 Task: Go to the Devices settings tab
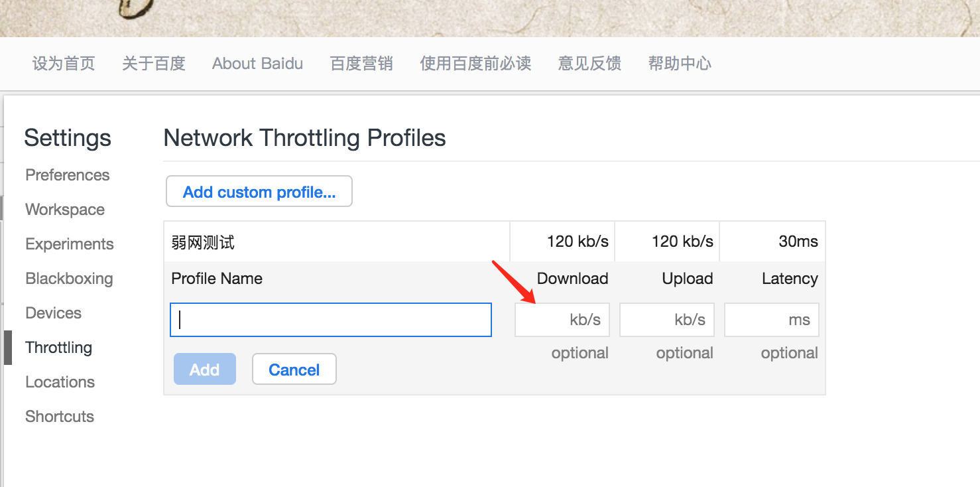tap(53, 313)
